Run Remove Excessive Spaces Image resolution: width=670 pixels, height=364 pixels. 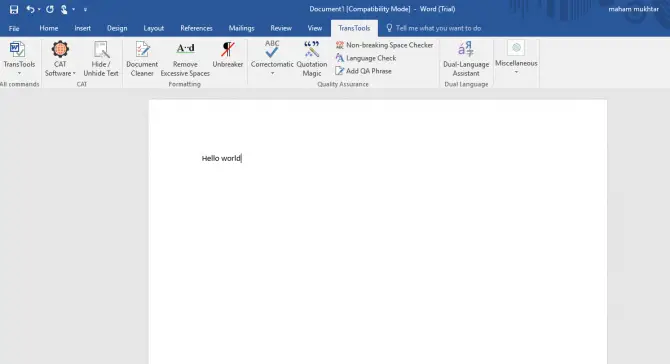pyautogui.click(x=185, y=59)
